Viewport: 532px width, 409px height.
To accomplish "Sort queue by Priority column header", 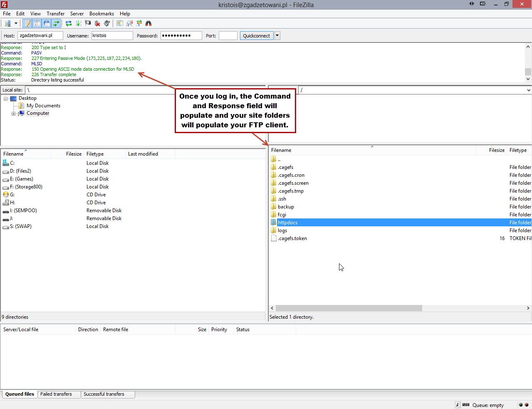I will (x=221, y=330).
